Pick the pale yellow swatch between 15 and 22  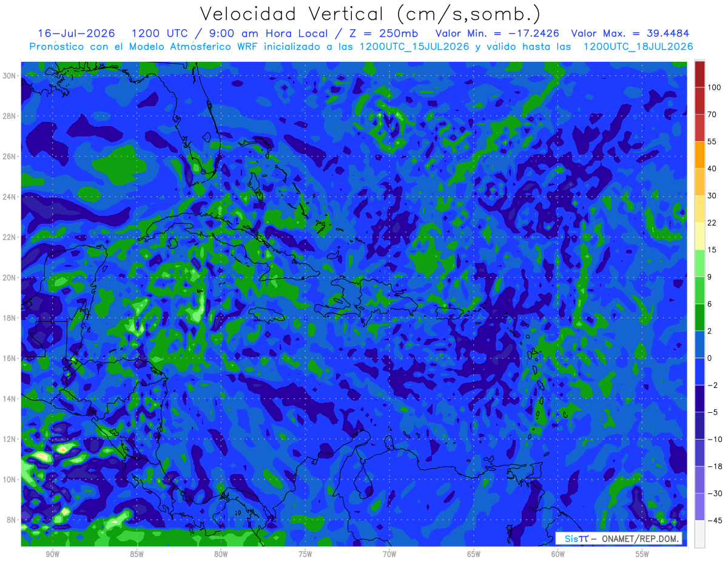(x=699, y=236)
